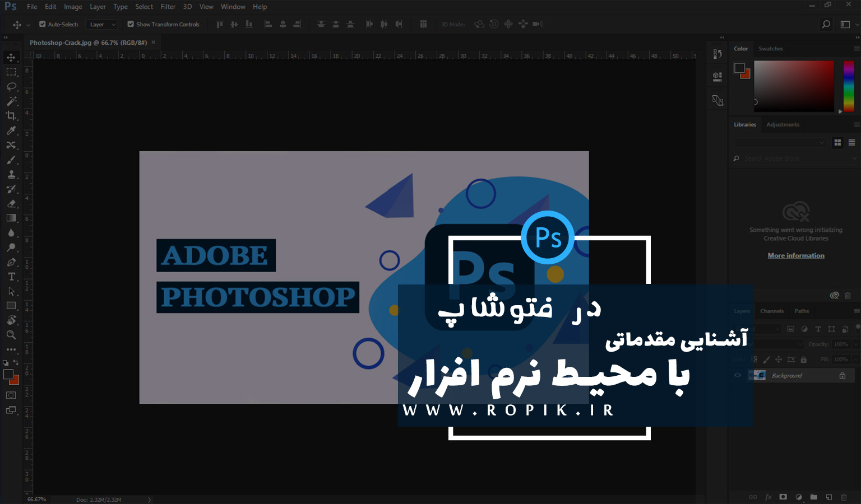Change the screen mode in toolbar
Viewport: 861px width, 504px height.
(11, 410)
